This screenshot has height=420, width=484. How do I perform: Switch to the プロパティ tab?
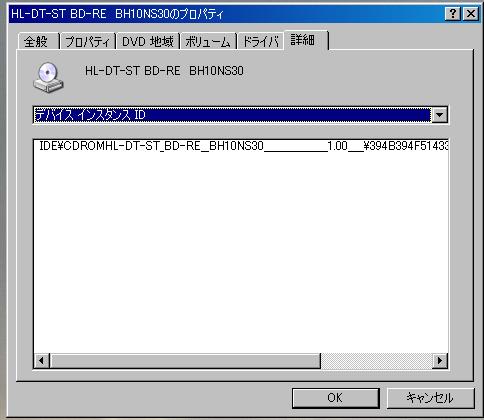[x=88, y=41]
